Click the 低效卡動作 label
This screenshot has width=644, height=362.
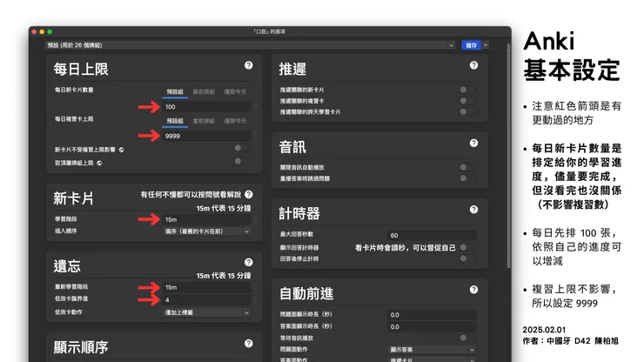point(68,312)
